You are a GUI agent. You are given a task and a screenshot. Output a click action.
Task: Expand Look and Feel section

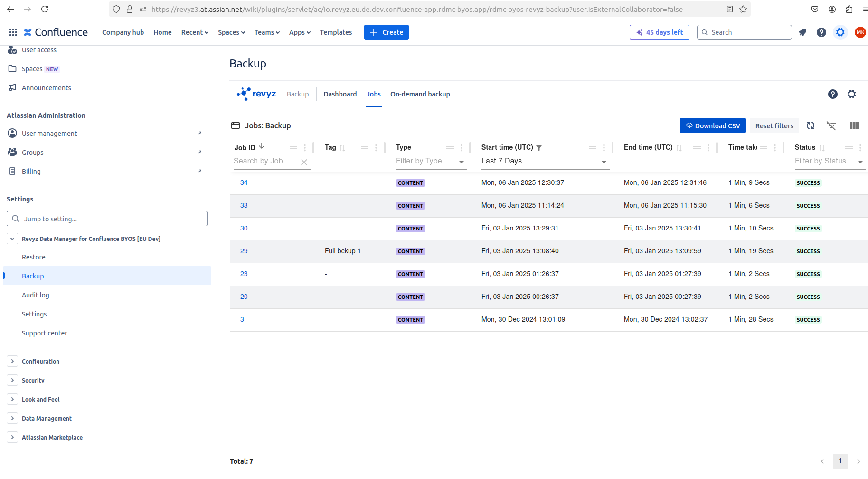[x=12, y=399]
